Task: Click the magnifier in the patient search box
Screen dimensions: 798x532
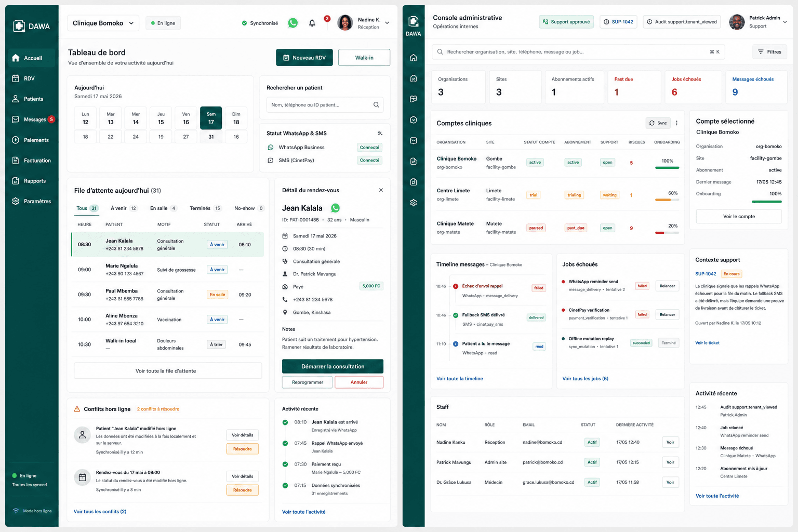Action: (376, 105)
